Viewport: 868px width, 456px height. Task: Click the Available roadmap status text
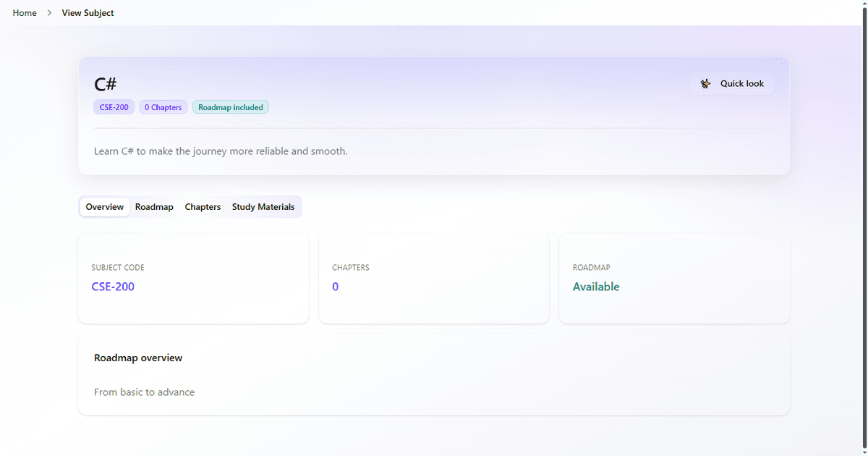(596, 287)
